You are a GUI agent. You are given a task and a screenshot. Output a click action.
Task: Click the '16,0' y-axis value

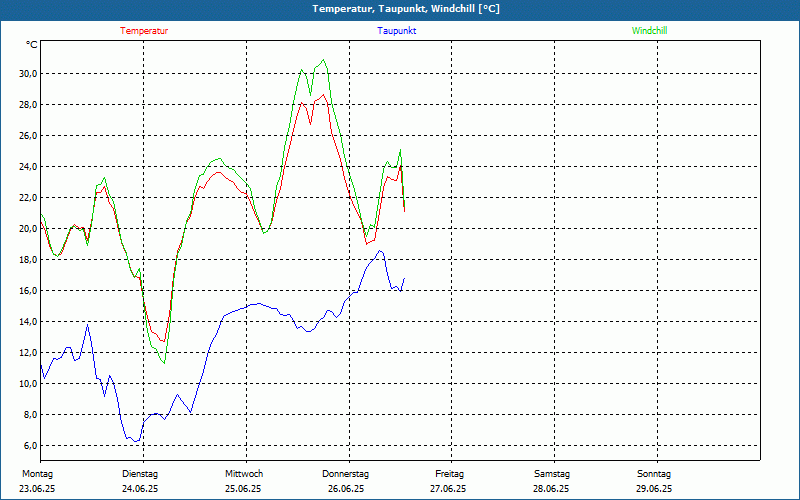click(27, 291)
